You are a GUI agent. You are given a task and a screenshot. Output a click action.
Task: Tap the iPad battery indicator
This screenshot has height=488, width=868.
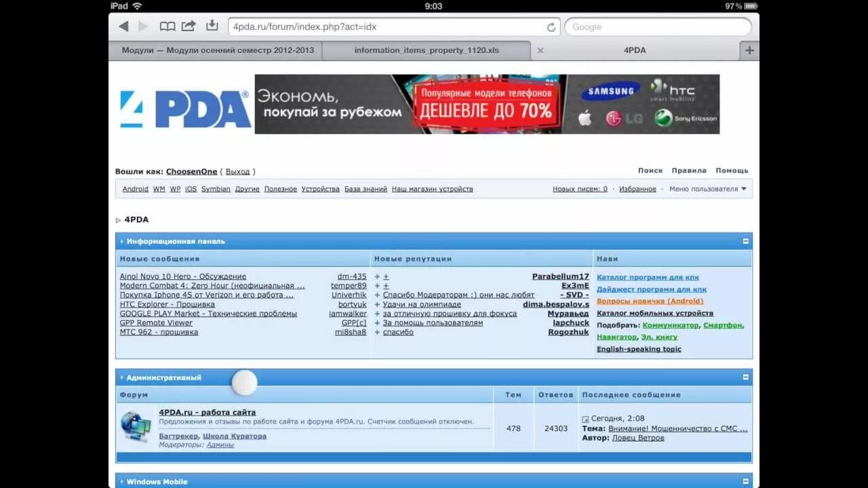751,6
